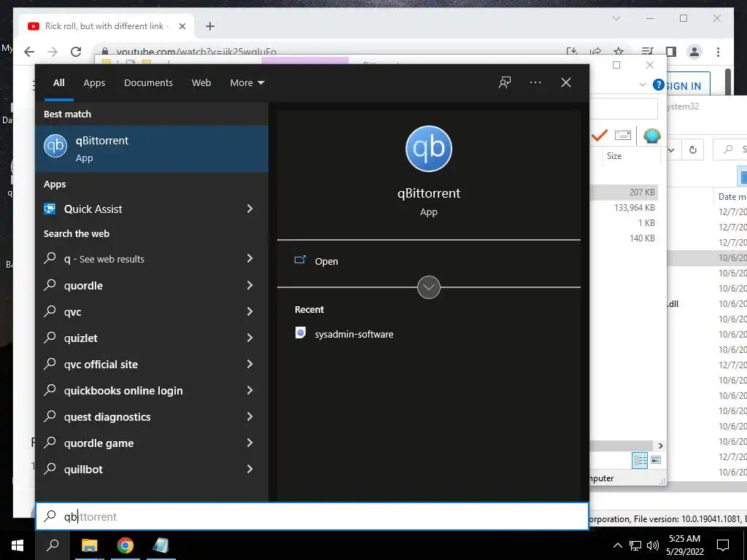
Task: Expand more actions chevron under Open
Action: pyautogui.click(x=429, y=287)
